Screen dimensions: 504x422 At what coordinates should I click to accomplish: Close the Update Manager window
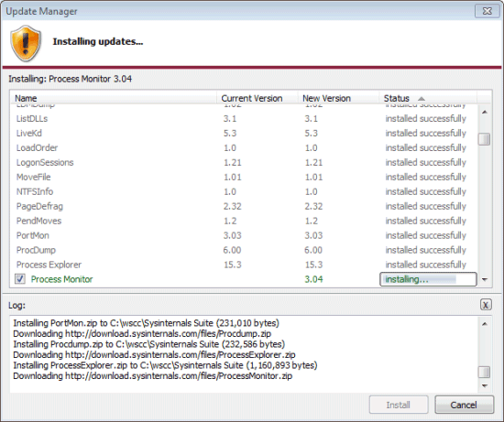[487, 11]
